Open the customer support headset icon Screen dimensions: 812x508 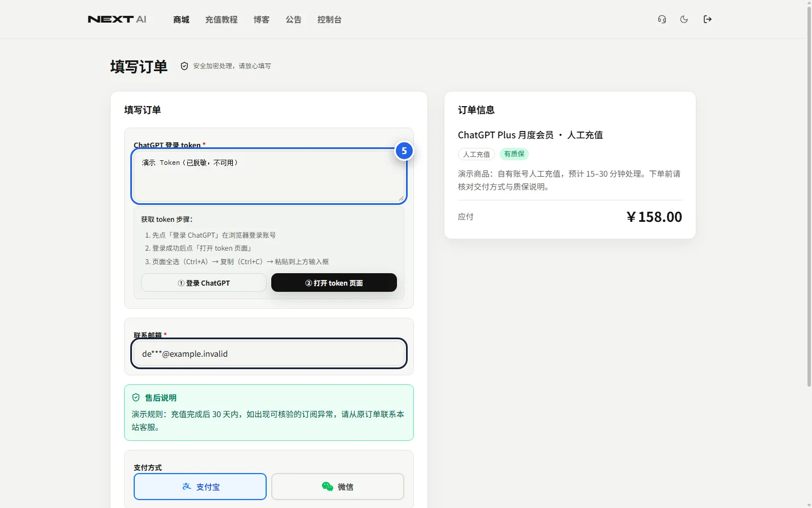coord(662,19)
